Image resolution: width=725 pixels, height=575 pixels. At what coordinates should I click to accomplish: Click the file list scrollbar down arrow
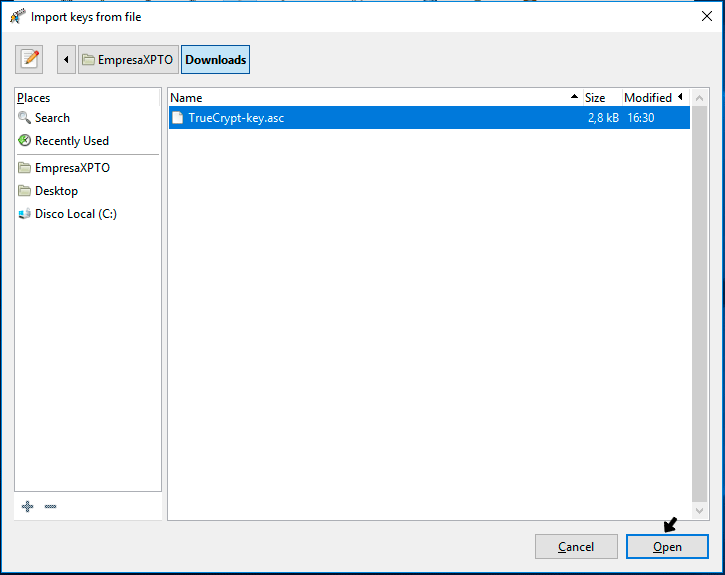point(700,510)
